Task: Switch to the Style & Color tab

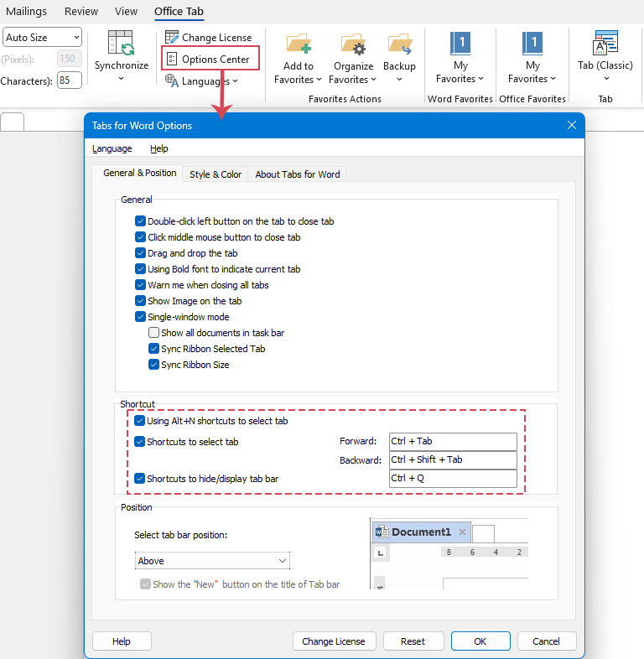Action: [x=216, y=174]
